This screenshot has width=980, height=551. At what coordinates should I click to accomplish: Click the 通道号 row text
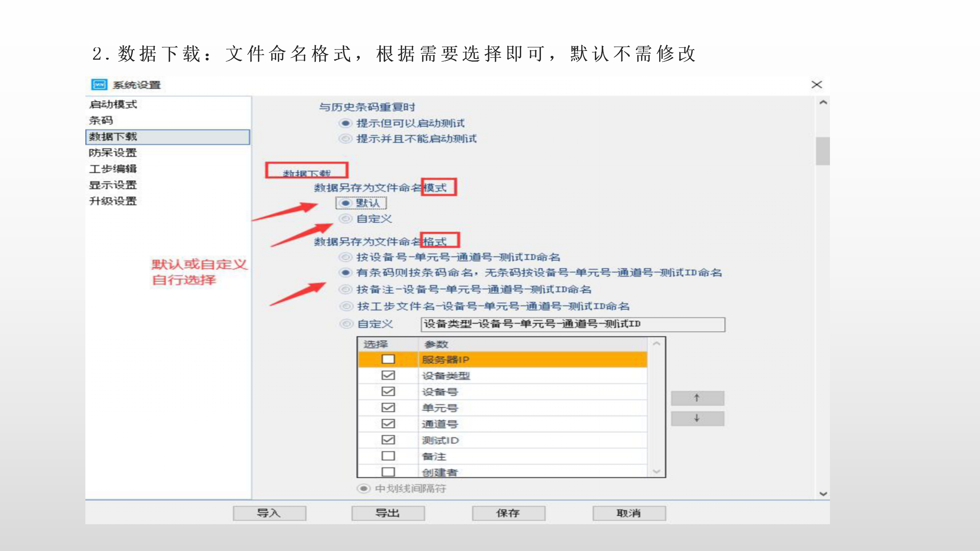click(x=439, y=424)
